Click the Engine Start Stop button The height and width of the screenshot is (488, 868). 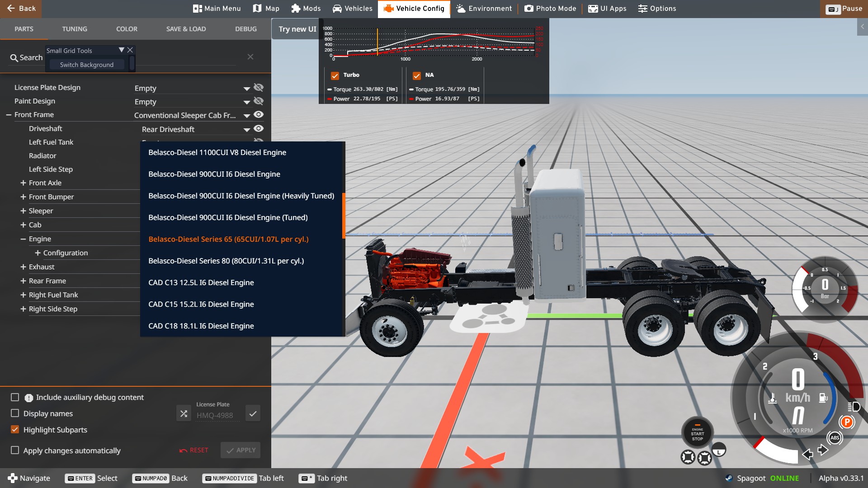(x=697, y=433)
